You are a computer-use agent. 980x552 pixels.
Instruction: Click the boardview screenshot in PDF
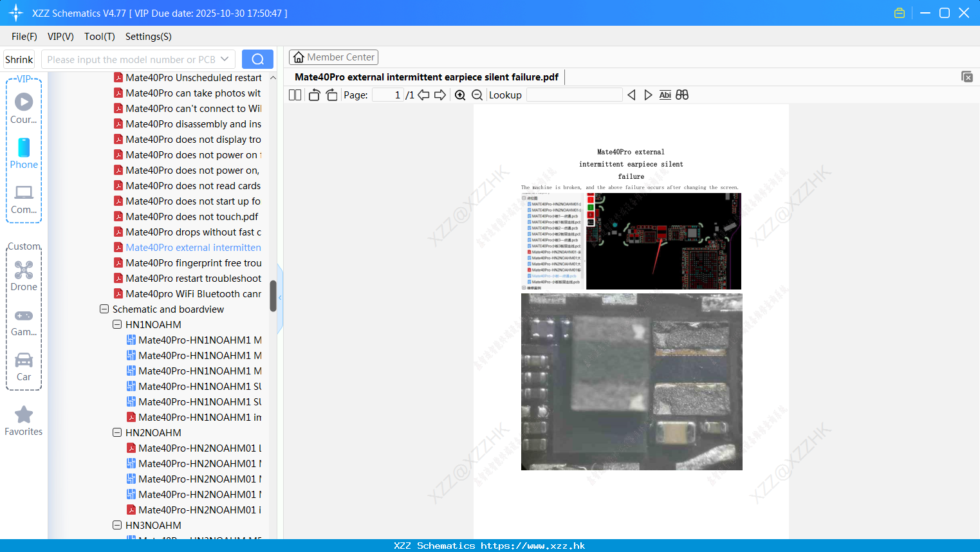[631, 241]
